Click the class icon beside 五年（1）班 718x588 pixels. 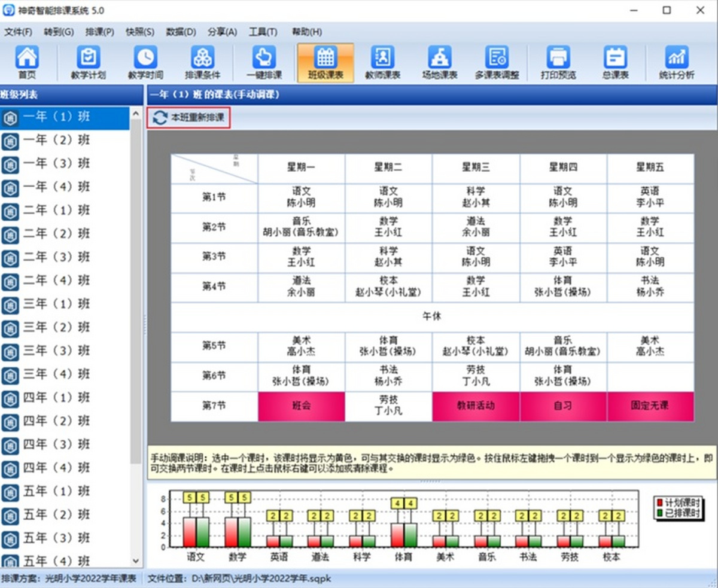[10, 493]
